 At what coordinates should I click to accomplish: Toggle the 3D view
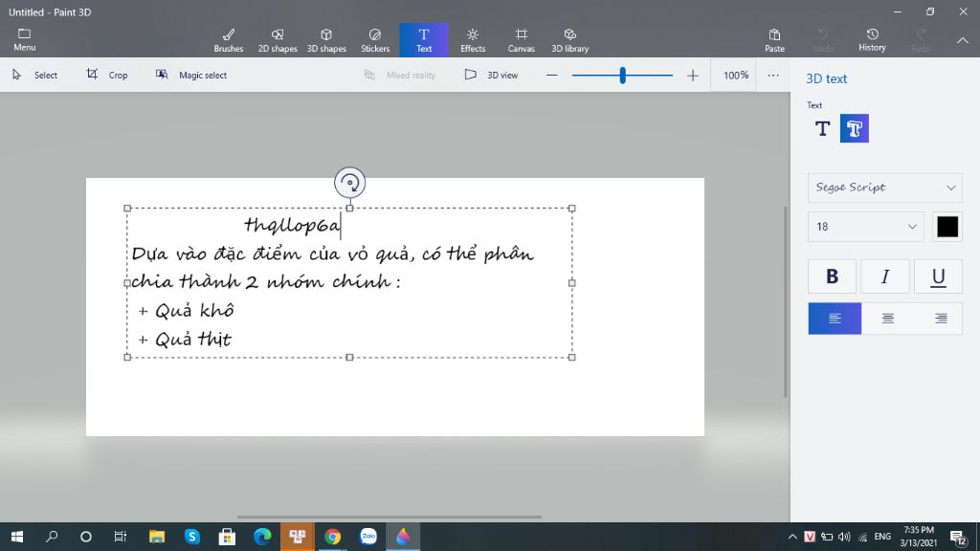coord(491,75)
